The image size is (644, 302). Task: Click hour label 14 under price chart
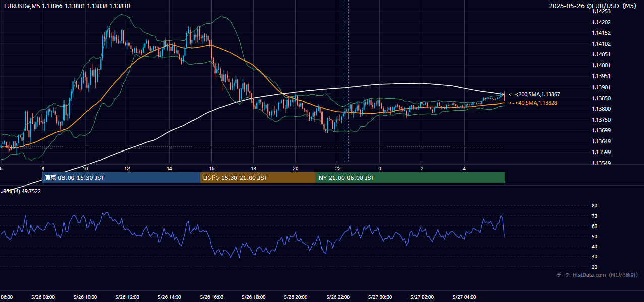pyautogui.click(x=169, y=168)
